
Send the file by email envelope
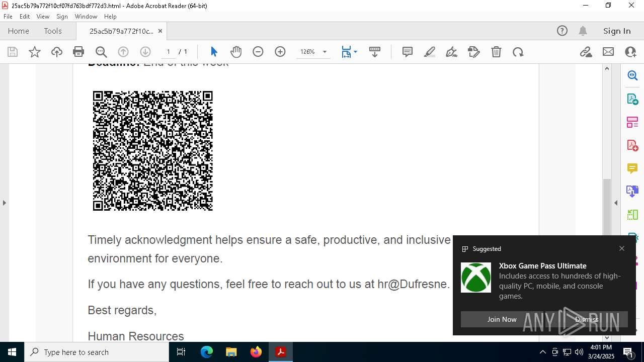pyautogui.click(x=608, y=52)
